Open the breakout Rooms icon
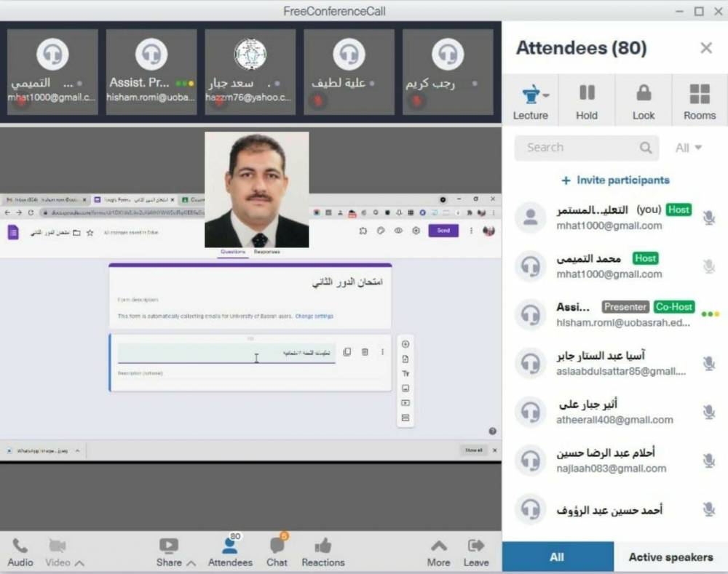 699,93
